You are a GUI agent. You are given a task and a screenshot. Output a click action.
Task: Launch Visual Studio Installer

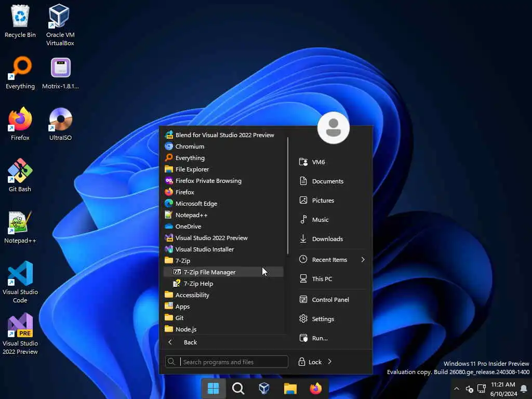coord(223,249)
